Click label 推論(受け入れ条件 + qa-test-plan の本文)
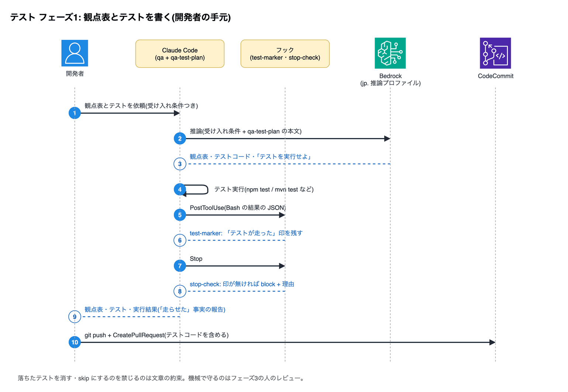 pos(246,131)
